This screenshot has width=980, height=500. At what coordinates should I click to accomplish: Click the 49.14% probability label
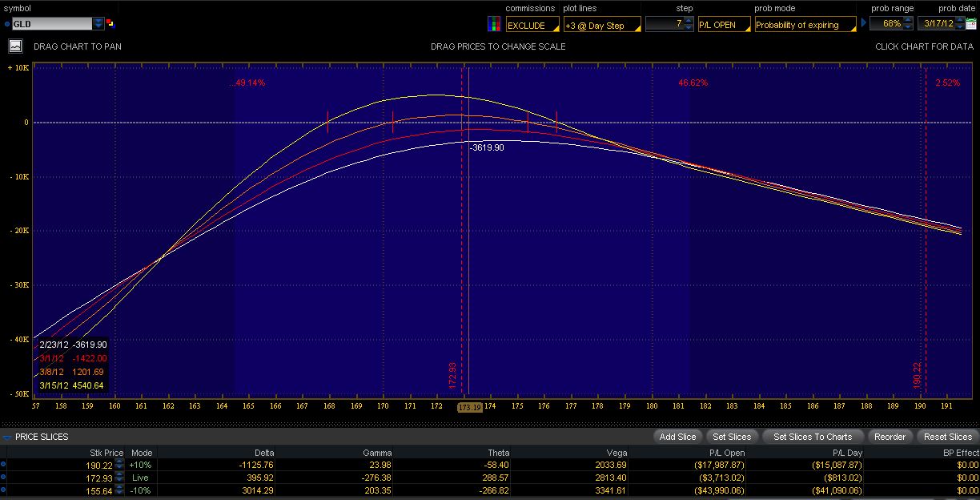(247, 83)
